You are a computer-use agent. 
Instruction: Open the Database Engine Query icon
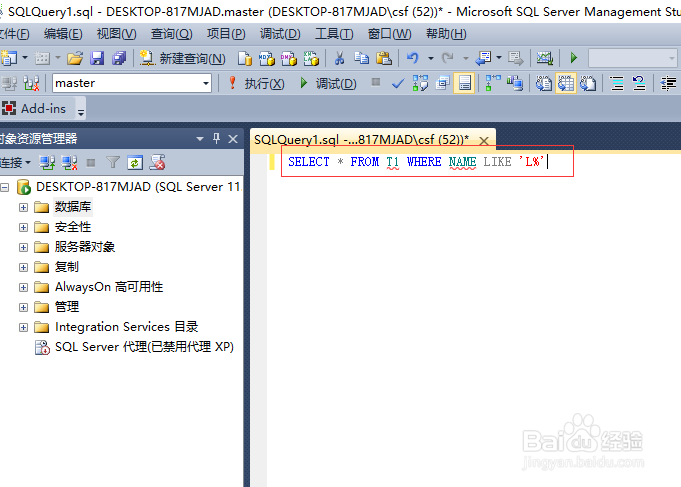pos(245,58)
